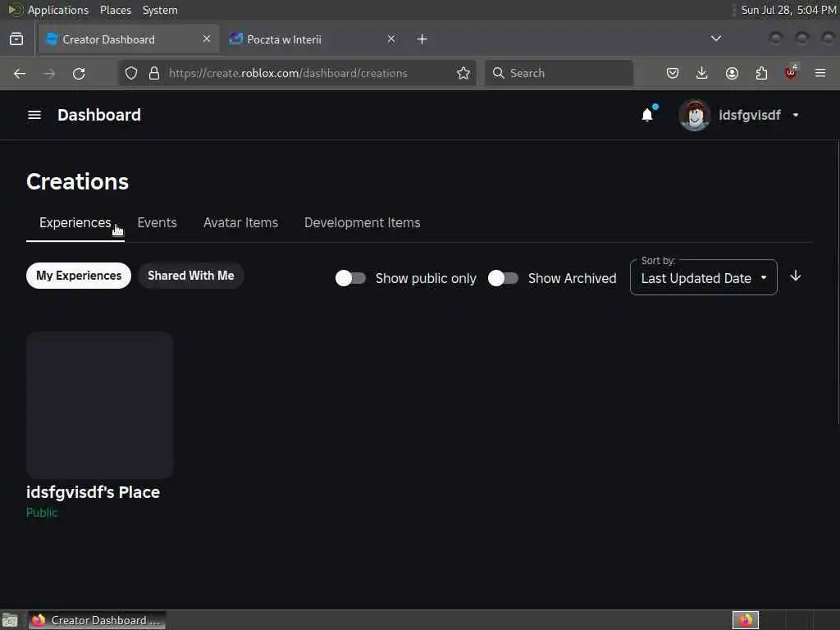Click the idsfgvisdf's Place title
This screenshot has width=840, height=630.
[94, 492]
